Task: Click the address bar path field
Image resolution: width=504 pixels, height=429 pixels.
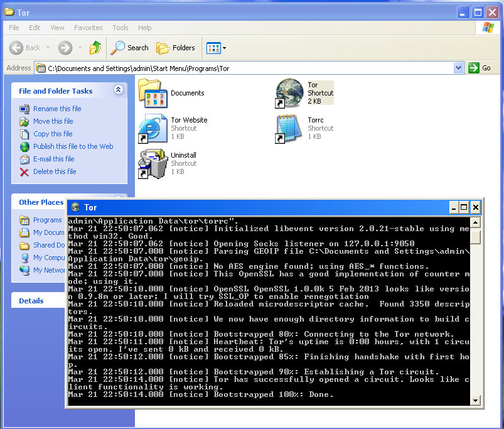Action: 251,68
